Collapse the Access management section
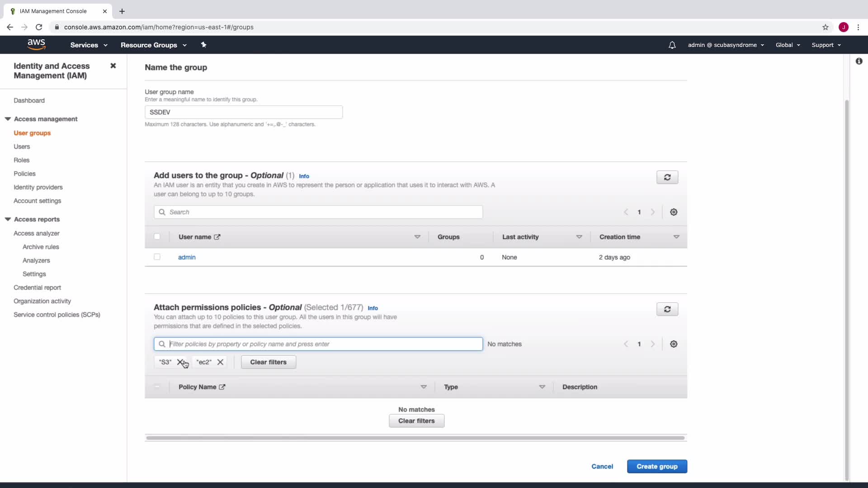The height and width of the screenshot is (488, 868). coord(8,119)
